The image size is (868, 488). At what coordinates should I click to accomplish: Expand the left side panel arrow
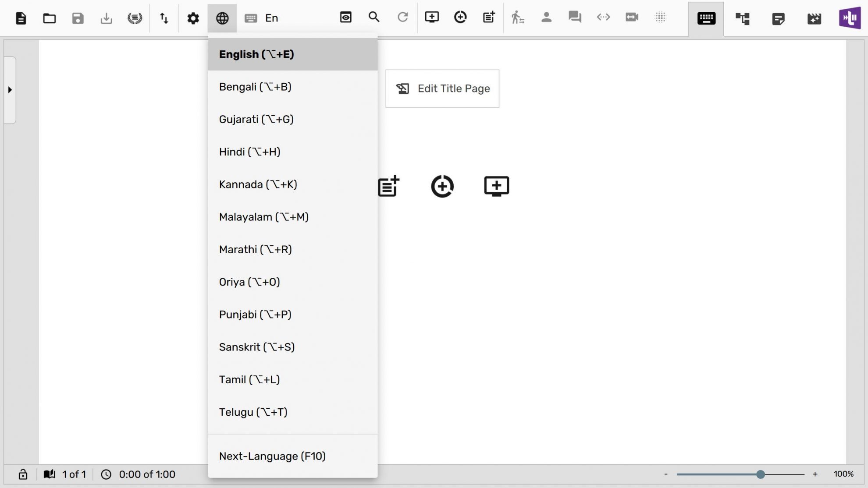[10, 90]
